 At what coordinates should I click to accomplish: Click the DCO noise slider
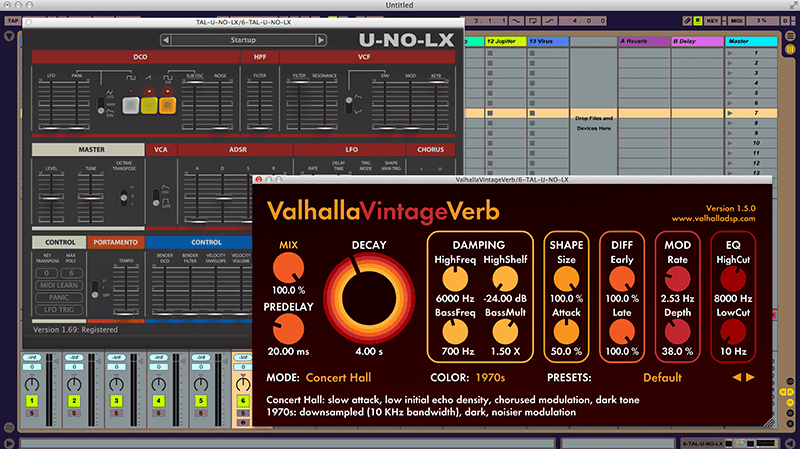click(x=220, y=105)
